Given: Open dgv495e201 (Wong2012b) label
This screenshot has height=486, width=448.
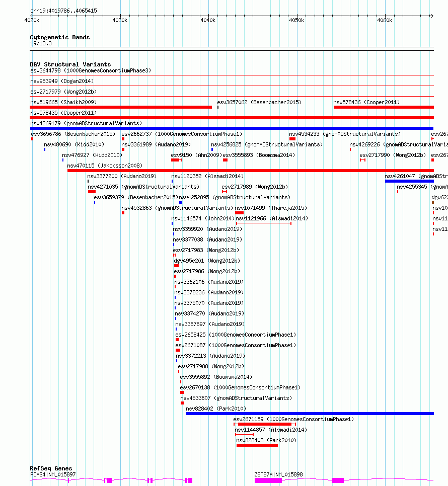Looking at the screenshot, I should [207, 261].
